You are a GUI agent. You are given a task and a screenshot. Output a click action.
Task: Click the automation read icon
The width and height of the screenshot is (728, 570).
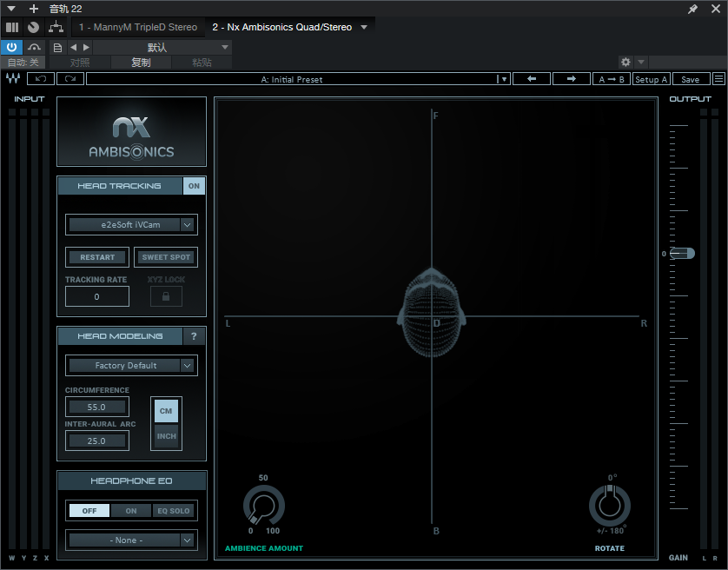(34, 47)
